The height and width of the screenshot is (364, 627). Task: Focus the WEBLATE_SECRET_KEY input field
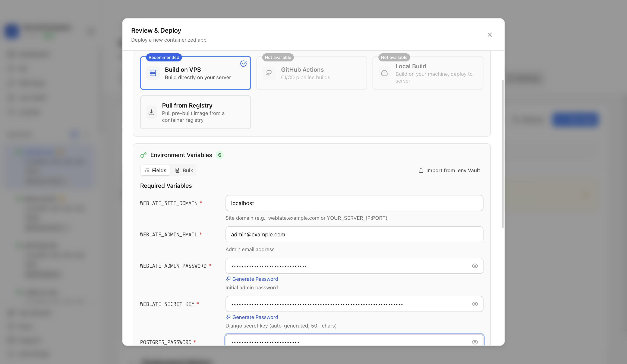click(x=354, y=304)
